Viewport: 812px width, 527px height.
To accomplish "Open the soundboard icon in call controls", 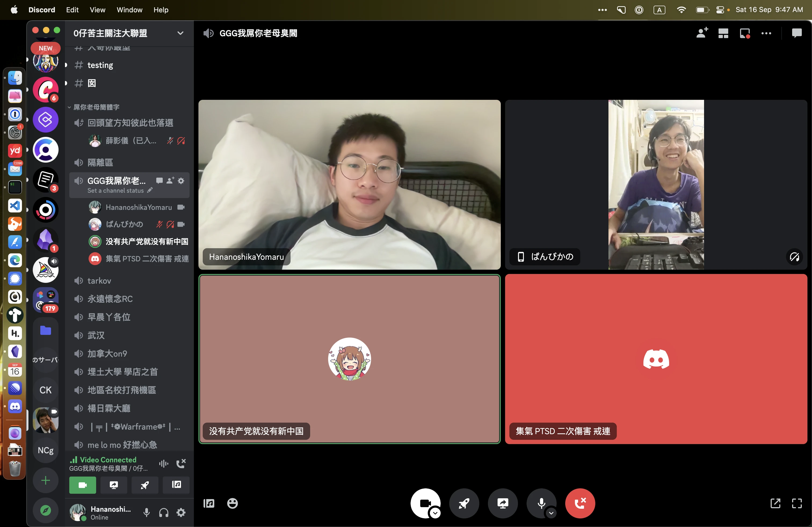I will (x=209, y=503).
